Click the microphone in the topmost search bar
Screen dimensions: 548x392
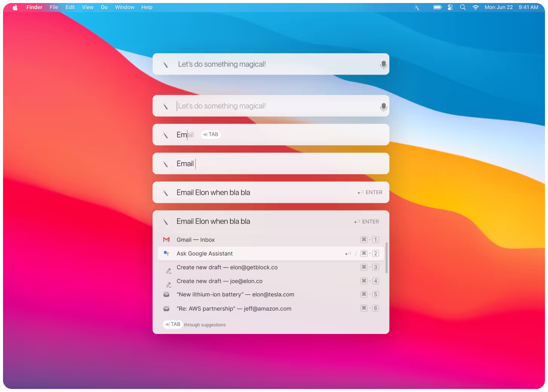pyautogui.click(x=383, y=65)
